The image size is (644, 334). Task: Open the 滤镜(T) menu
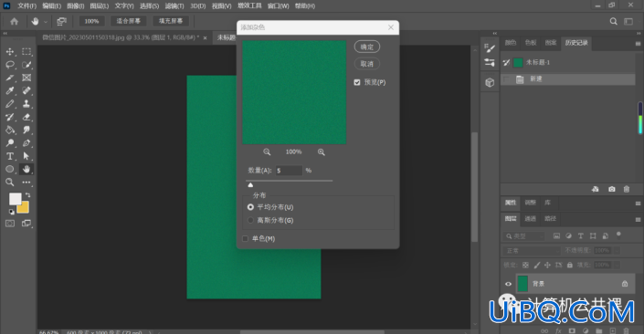coord(174,5)
